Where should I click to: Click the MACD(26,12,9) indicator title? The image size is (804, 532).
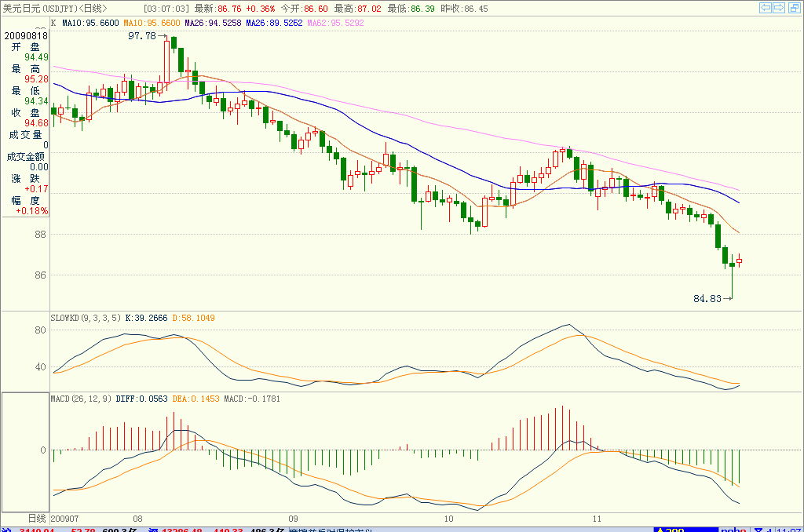(81, 399)
